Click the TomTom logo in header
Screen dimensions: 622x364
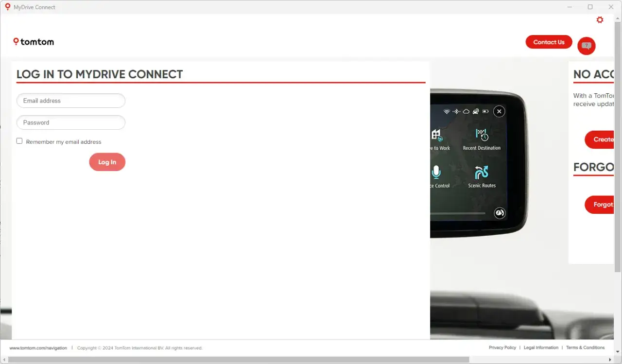click(x=34, y=42)
